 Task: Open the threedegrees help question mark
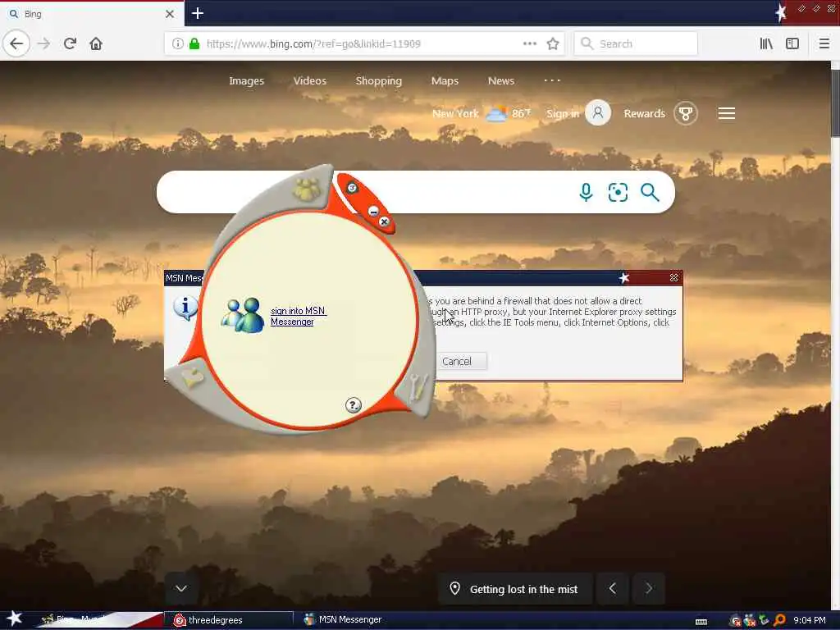353,405
